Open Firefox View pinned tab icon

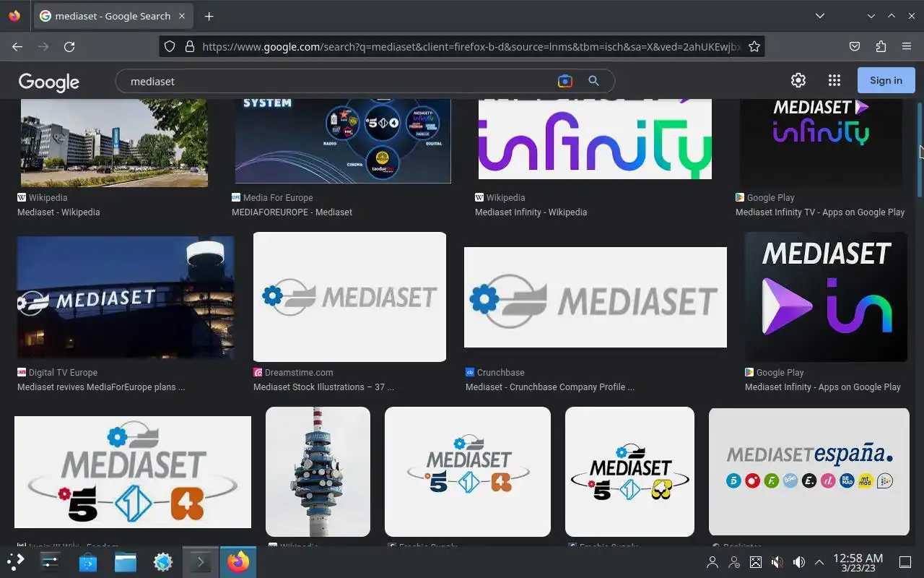click(x=14, y=16)
